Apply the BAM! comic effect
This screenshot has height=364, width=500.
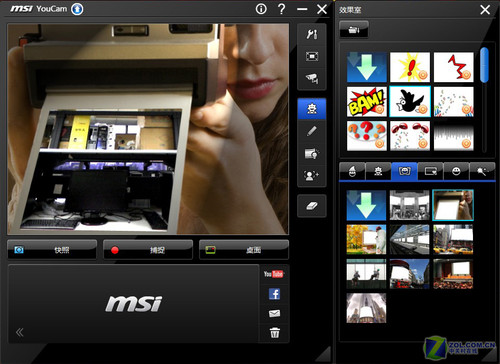367,102
